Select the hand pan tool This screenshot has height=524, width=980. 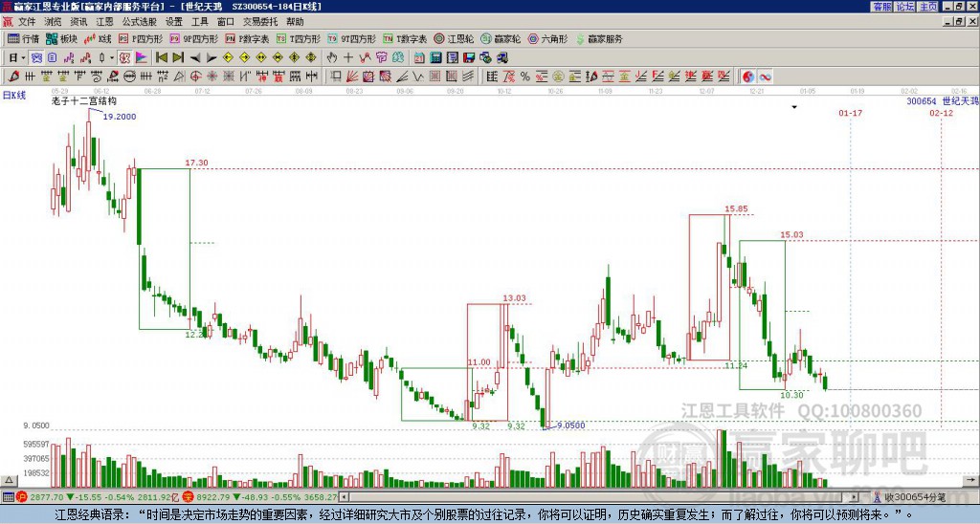point(332,58)
